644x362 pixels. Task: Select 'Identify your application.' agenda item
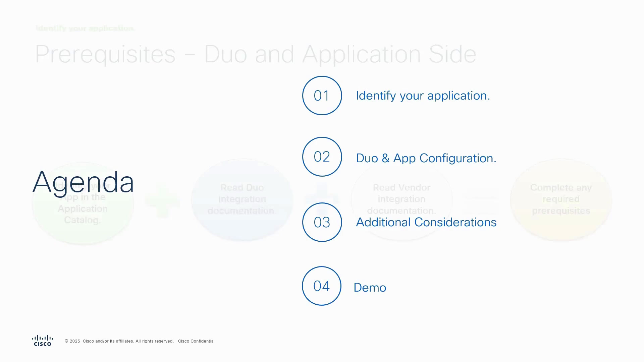coord(423,96)
